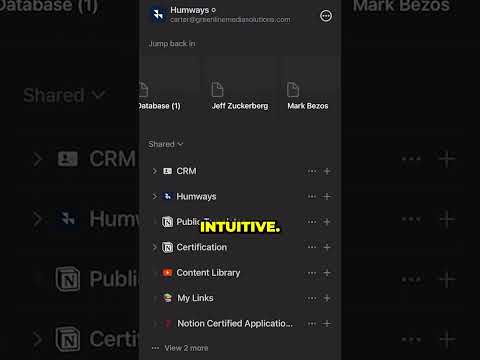Add a page inside Public row
480x360 pixels.
tap(327, 222)
